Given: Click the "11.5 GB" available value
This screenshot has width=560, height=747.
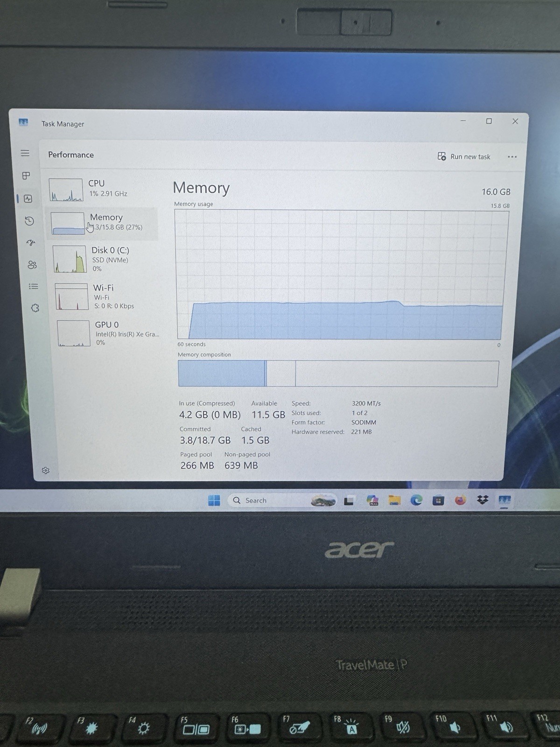Looking at the screenshot, I should coord(268,415).
